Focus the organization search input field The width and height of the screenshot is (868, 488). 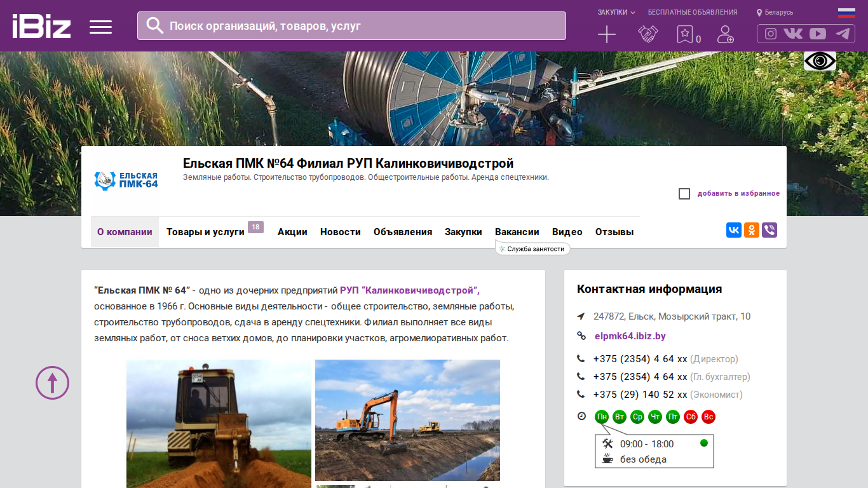pos(351,25)
